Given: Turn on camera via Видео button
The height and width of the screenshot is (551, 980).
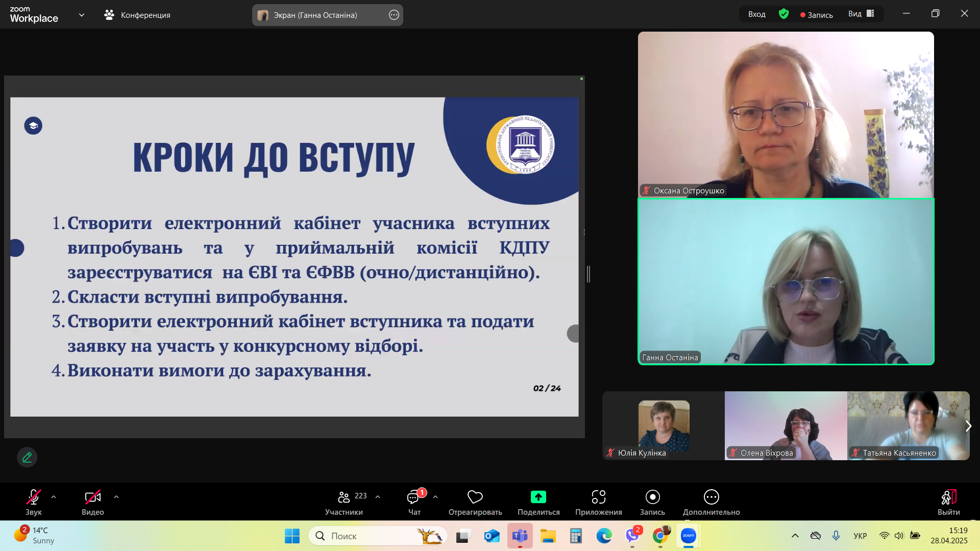Looking at the screenshot, I should (x=92, y=497).
